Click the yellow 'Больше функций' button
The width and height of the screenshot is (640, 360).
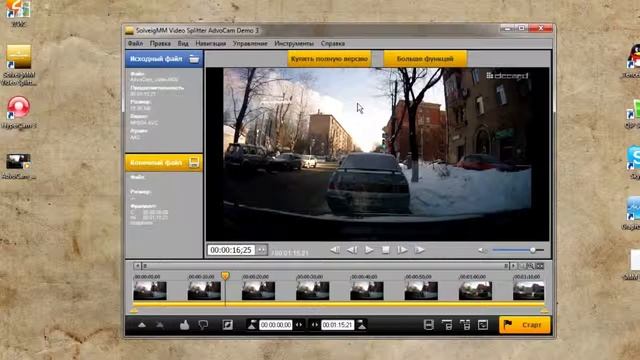pos(425,59)
